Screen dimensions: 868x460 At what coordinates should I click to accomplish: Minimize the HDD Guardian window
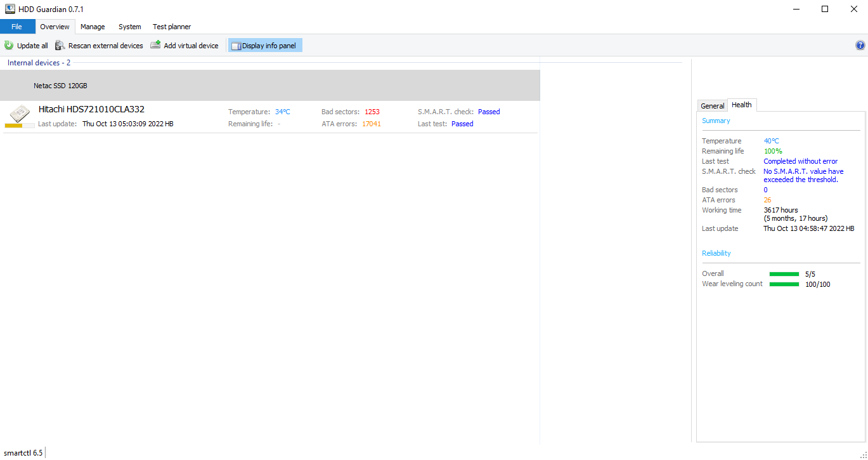click(796, 9)
